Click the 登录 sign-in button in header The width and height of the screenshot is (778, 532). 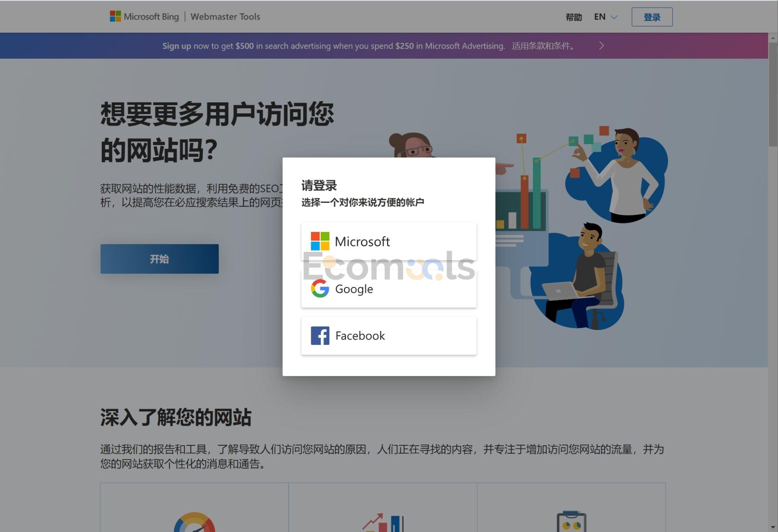[652, 17]
